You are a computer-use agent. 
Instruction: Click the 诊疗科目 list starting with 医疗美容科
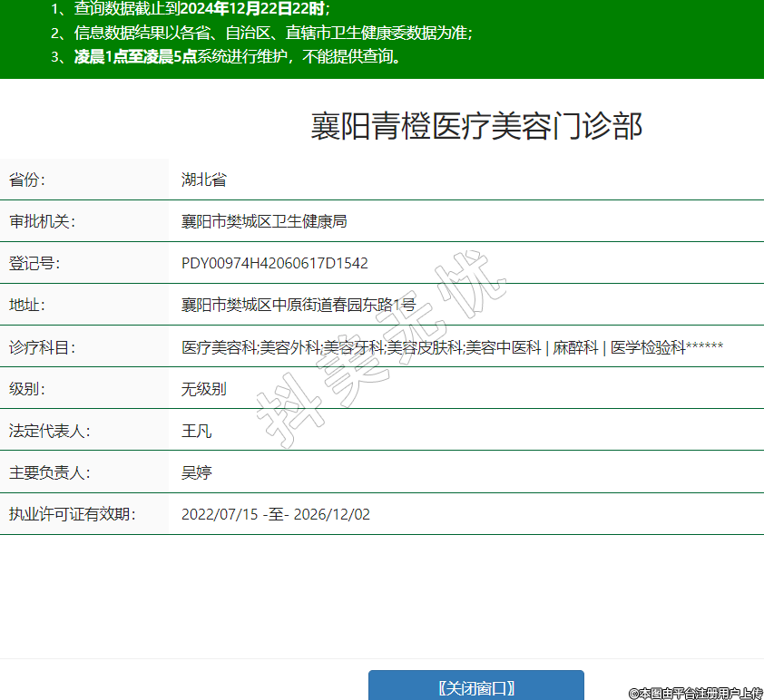[452, 347]
